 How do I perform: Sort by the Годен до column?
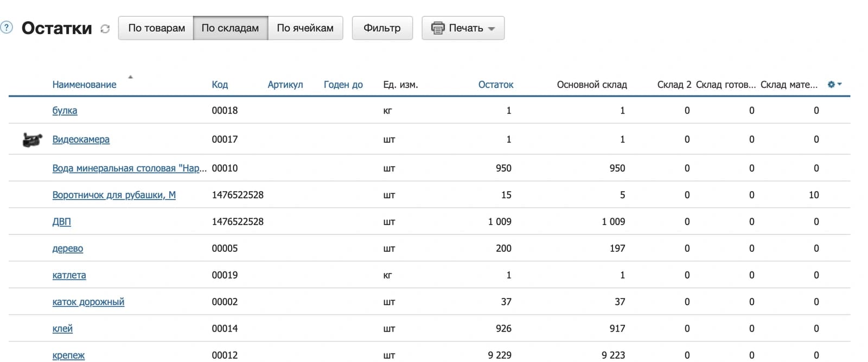[x=343, y=85]
